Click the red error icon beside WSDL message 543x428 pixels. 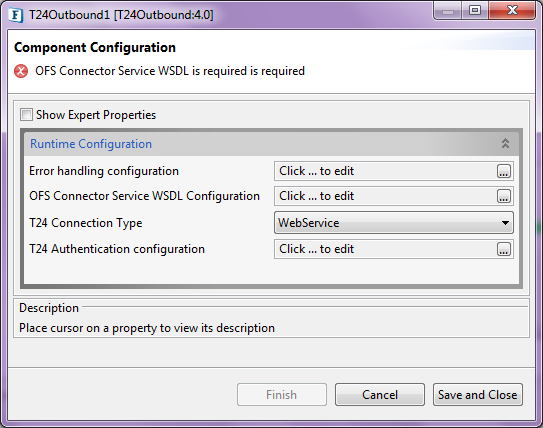coord(21,71)
